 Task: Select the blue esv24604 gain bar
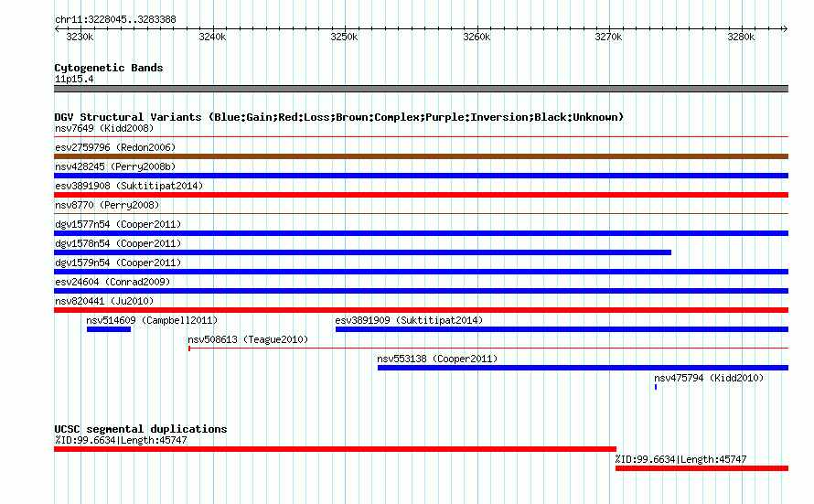point(421,291)
